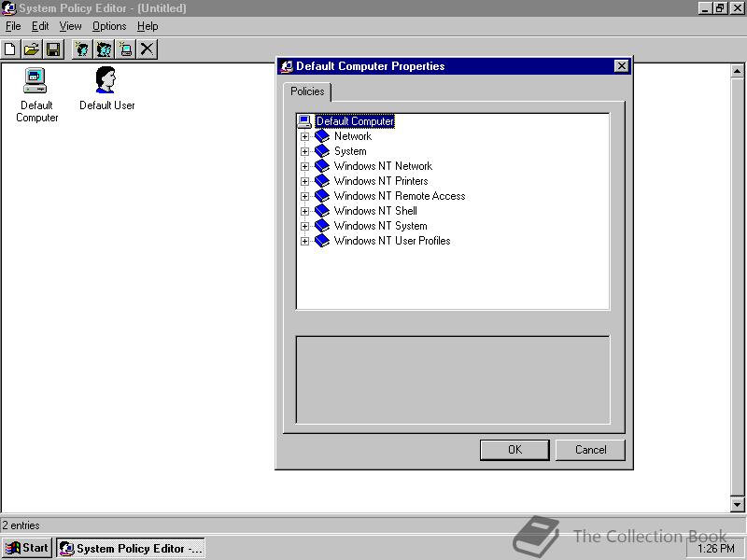Viewport: 747px width, 560px height.
Task: Click the Windows NT Shell book icon
Action: coord(322,211)
